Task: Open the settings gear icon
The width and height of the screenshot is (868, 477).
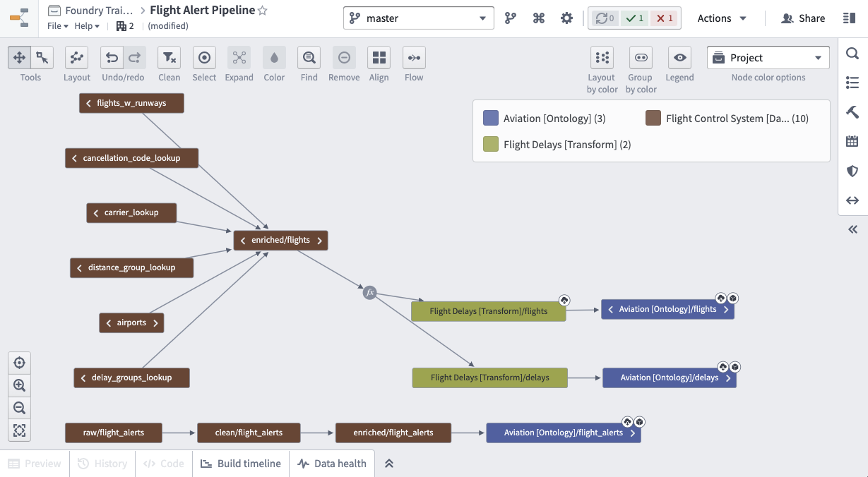Action: (x=566, y=18)
